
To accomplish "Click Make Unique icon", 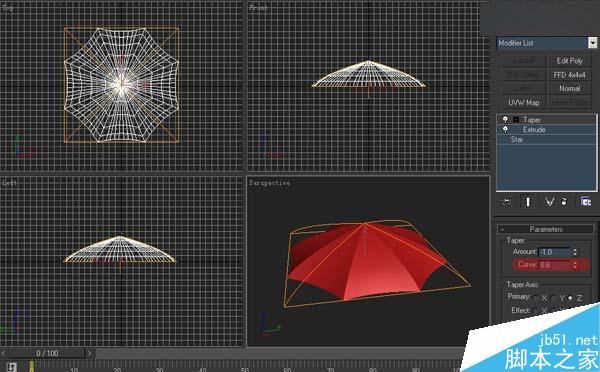I will [x=549, y=202].
